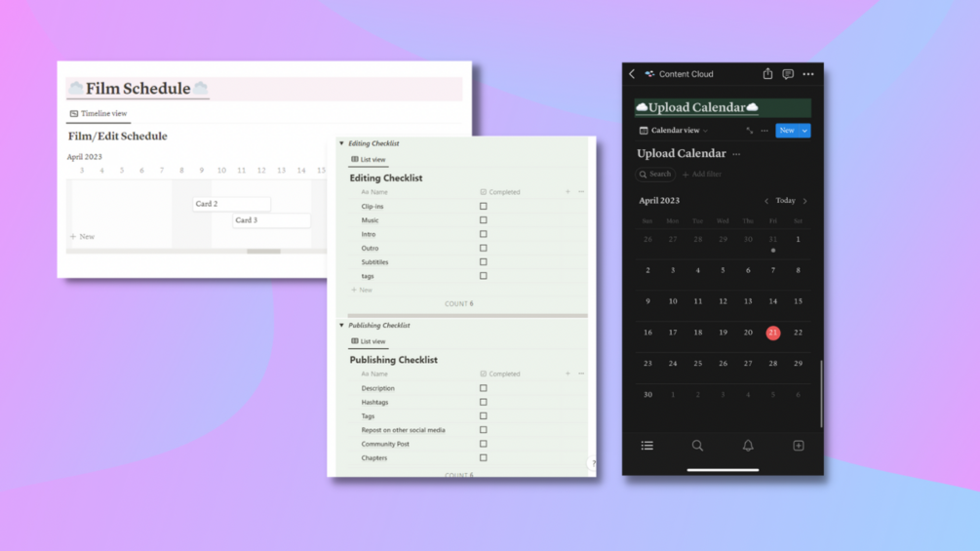This screenshot has height=551, width=980.
Task: Select the highlighted date 21 in calendar
Action: coord(773,333)
